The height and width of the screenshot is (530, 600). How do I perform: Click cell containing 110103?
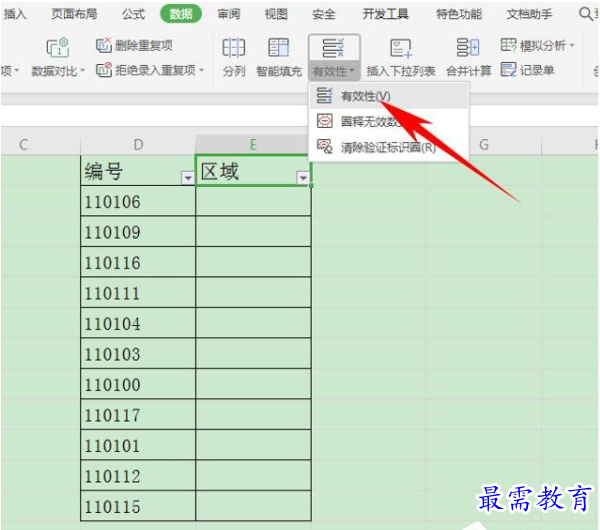pyautogui.click(x=138, y=354)
